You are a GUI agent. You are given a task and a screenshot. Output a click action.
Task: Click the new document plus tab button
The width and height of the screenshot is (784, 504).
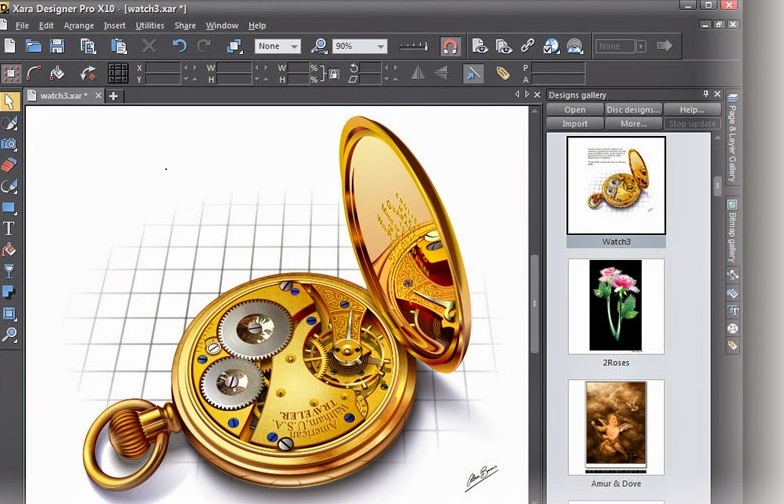(114, 96)
